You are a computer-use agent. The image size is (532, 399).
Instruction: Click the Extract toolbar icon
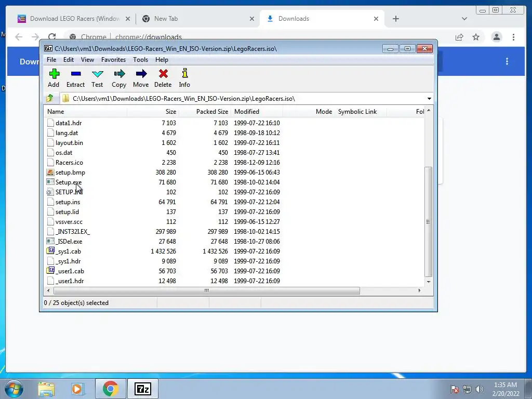tap(75, 78)
